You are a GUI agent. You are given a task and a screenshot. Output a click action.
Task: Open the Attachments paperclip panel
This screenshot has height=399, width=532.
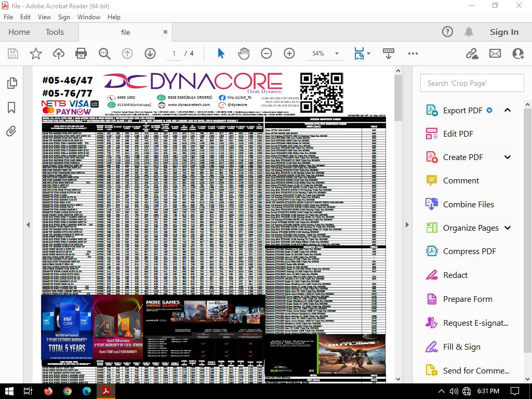tap(11, 131)
